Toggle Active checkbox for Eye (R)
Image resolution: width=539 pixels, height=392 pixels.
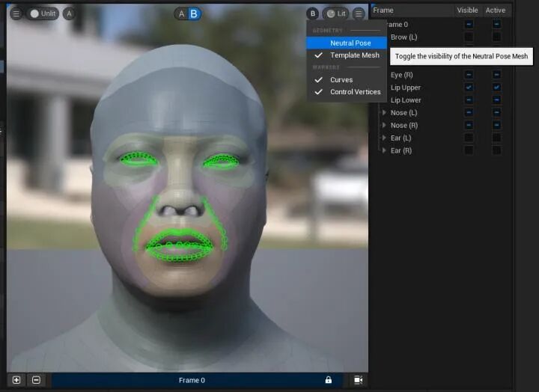[496, 75]
